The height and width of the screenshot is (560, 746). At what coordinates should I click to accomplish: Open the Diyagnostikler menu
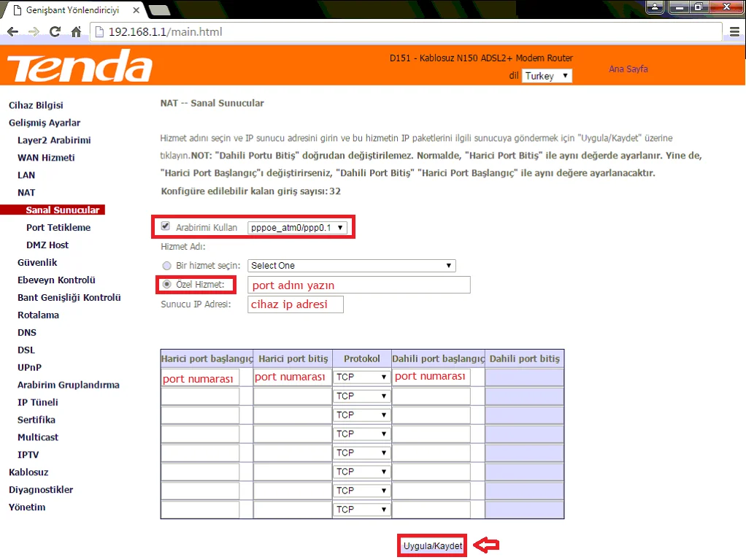coord(41,490)
